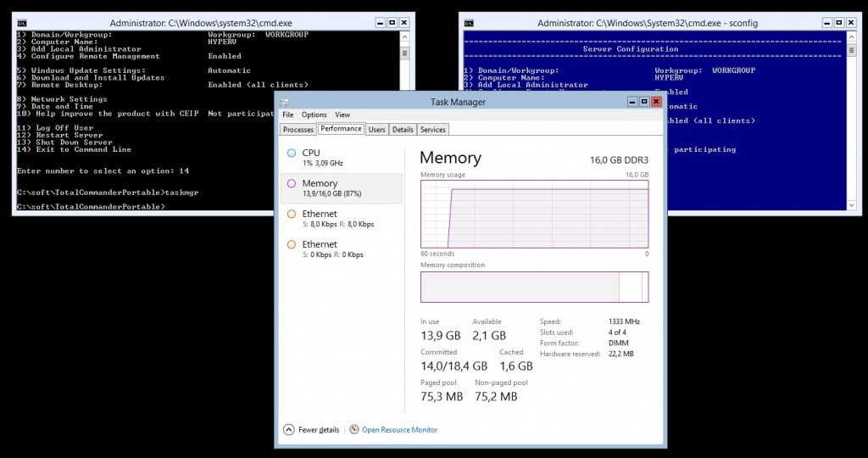Viewport: 868px width, 458px height.
Task: Click the second Ethernet circle icon
Action: [x=292, y=245]
